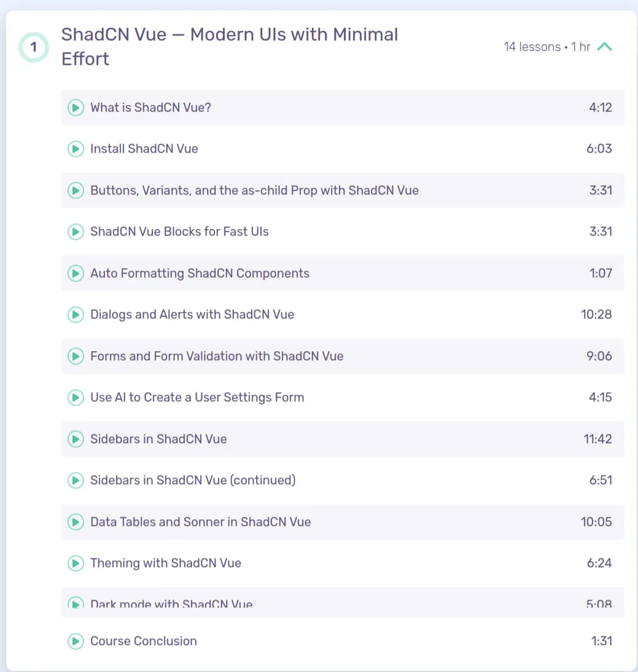This screenshot has height=672, width=638.
Task: Click play icon for What is ShadCN Vue?
Action: 76,107
